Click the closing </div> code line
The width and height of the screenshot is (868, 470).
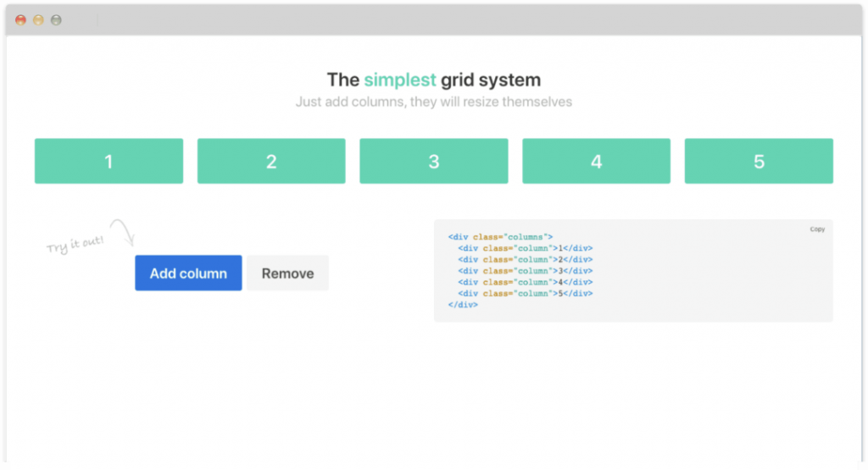(463, 305)
